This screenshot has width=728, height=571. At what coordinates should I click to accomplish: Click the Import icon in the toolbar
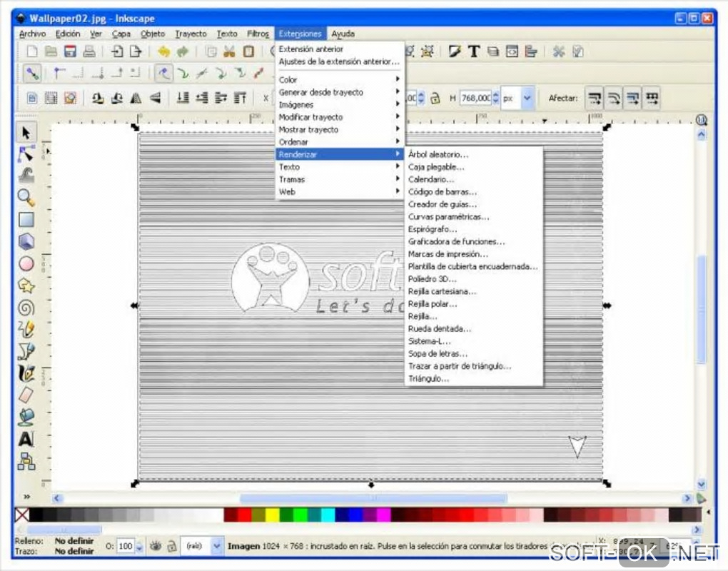(x=116, y=51)
